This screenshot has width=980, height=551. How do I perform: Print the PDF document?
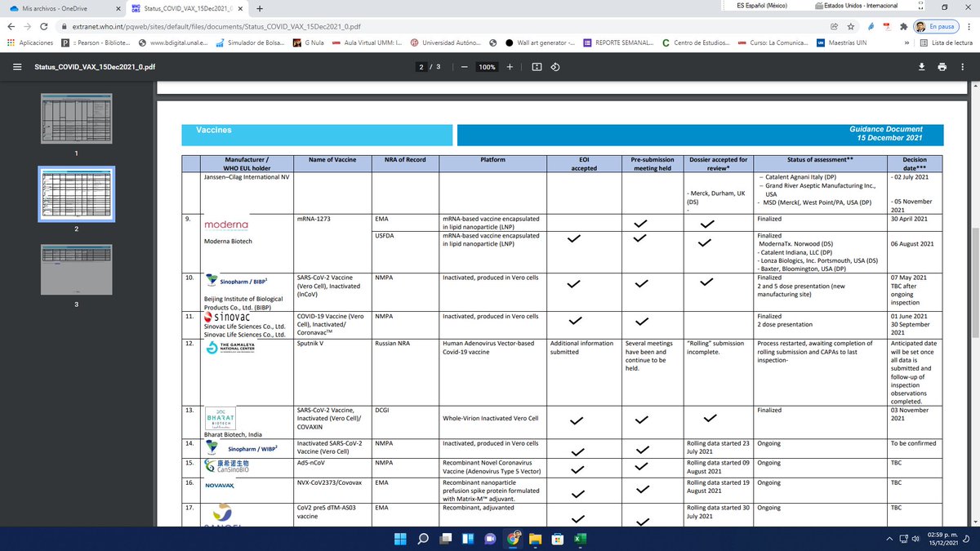942,67
